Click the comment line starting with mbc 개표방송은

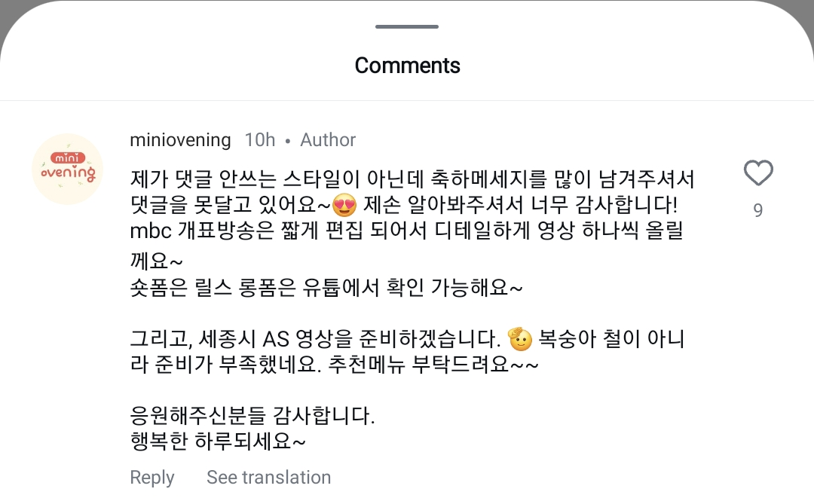(x=406, y=231)
